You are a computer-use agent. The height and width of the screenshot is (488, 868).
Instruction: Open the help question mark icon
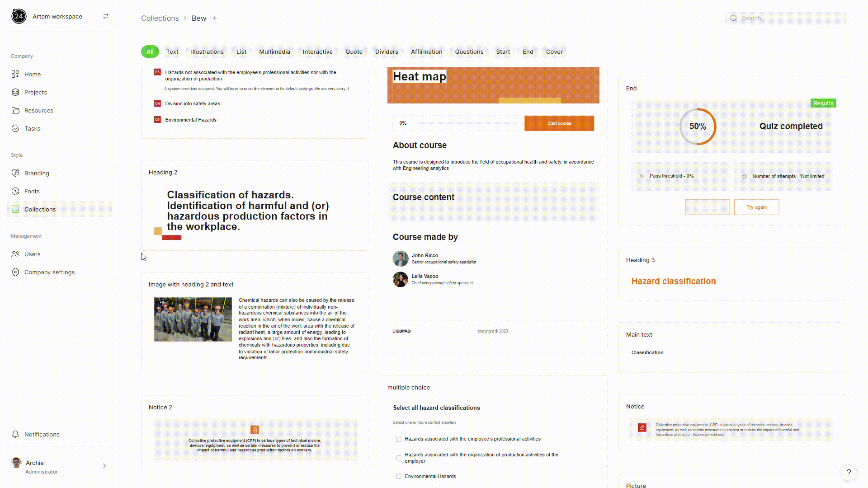point(849,473)
